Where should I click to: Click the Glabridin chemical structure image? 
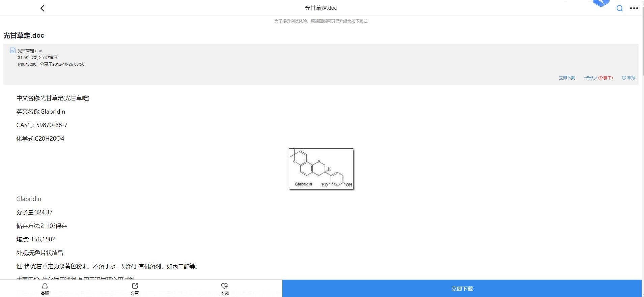pyautogui.click(x=321, y=169)
